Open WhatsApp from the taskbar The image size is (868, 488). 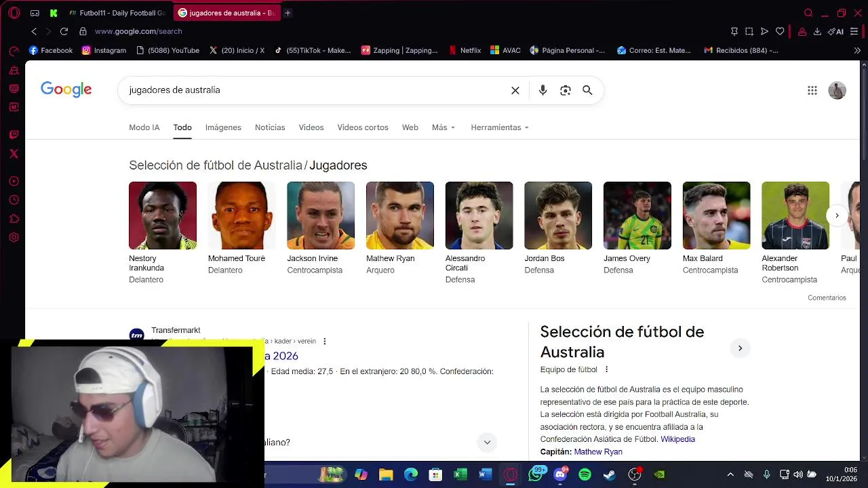click(536, 474)
